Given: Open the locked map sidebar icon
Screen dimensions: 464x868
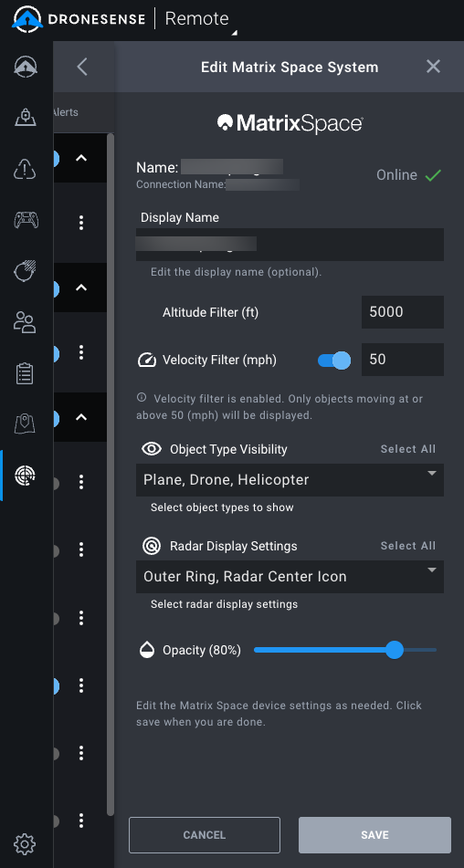Looking at the screenshot, I should click(26, 117).
